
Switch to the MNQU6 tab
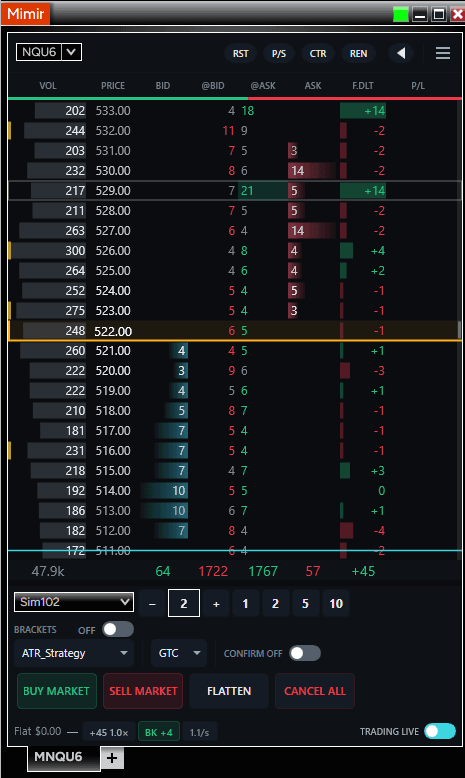click(58, 757)
